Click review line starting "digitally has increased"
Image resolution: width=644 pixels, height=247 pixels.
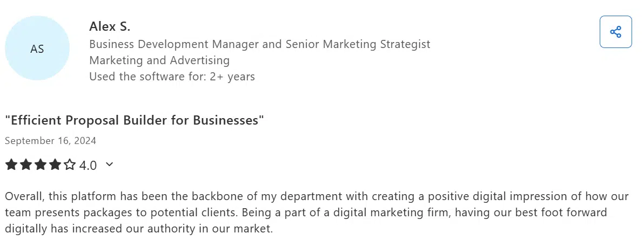point(139,229)
